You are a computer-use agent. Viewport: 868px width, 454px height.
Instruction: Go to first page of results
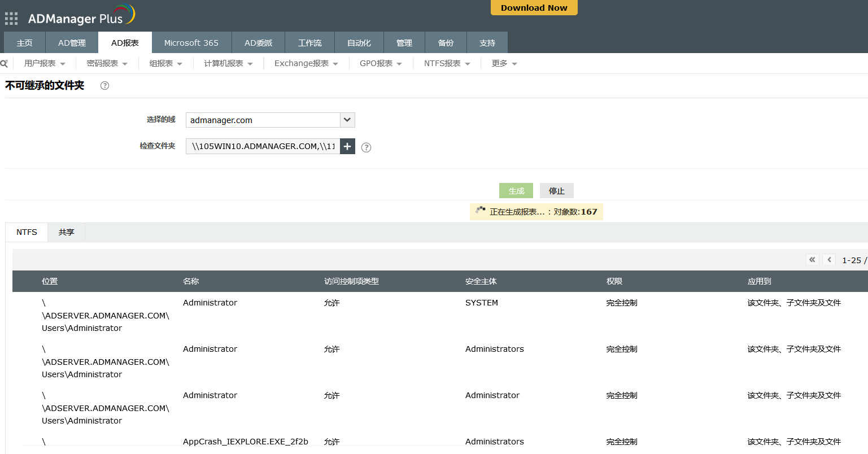pos(812,260)
